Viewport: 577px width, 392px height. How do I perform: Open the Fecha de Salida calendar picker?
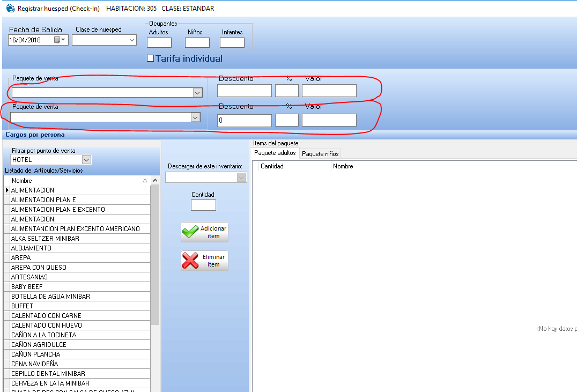(60, 40)
